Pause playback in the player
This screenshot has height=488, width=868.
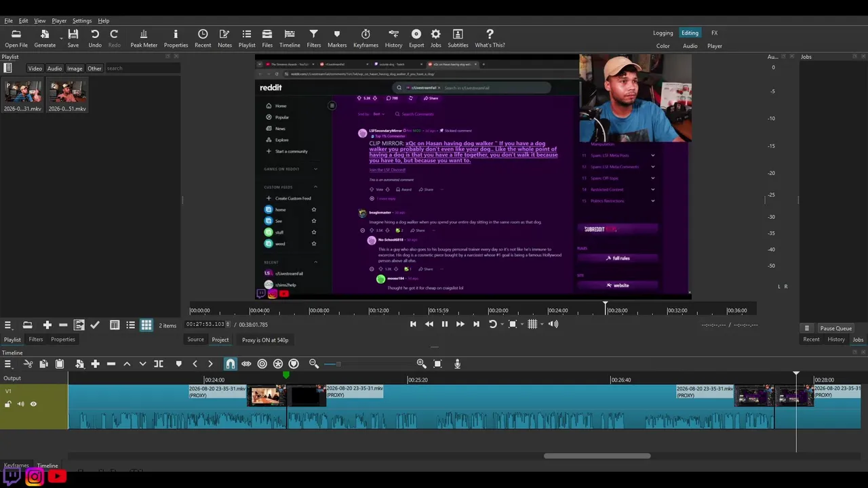click(445, 324)
